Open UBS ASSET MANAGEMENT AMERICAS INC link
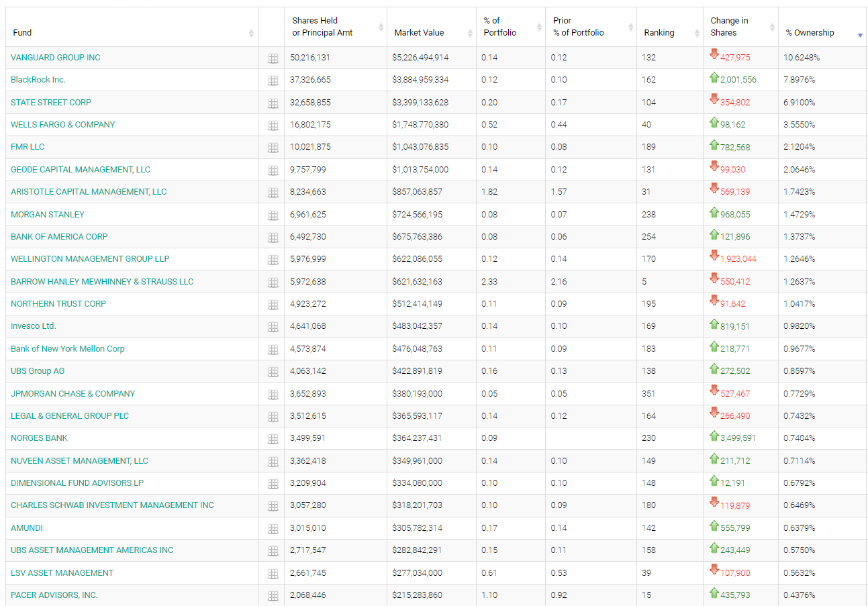868x606 pixels. click(x=92, y=550)
